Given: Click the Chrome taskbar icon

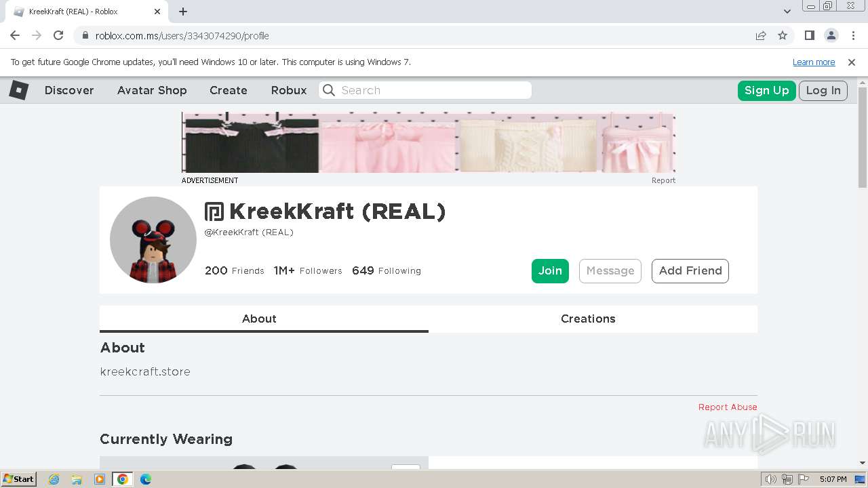Looking at the screenshot, I should (123, 479).
